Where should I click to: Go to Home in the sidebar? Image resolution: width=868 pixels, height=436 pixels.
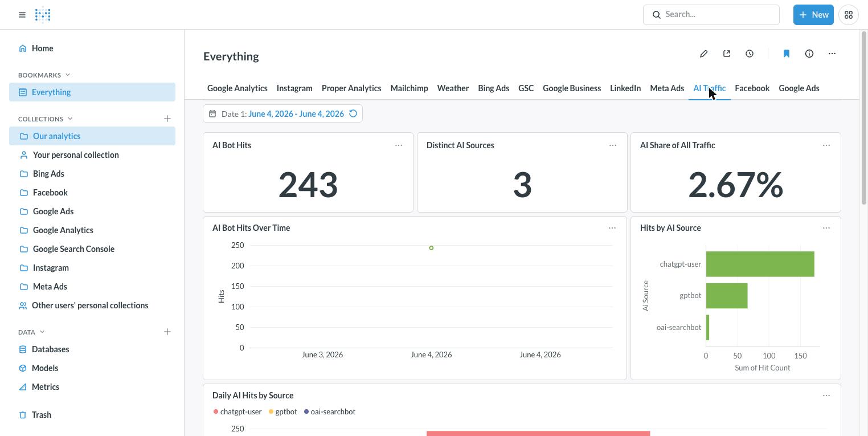click(x=92, y=48)
